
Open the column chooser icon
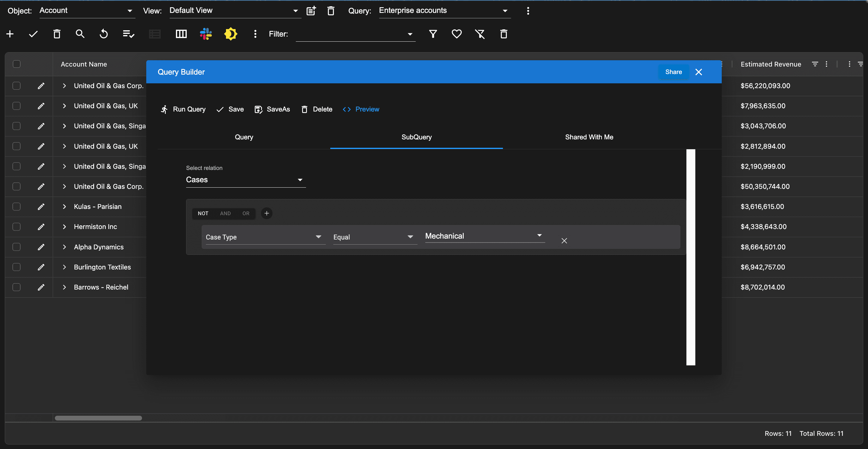(181, 34)
